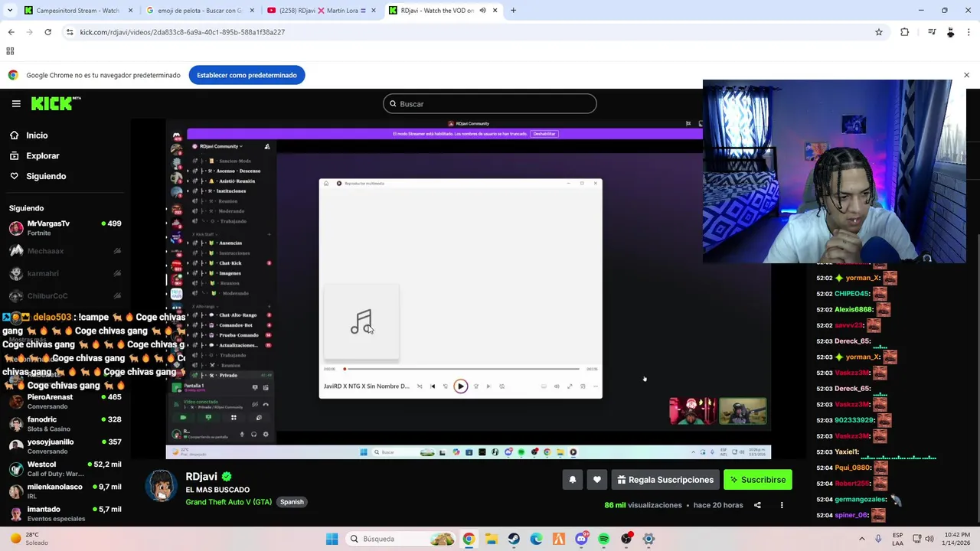Expand RDjavi Community server dropdown
Viewport: 980px width, 551px height.
coord(220,146)
